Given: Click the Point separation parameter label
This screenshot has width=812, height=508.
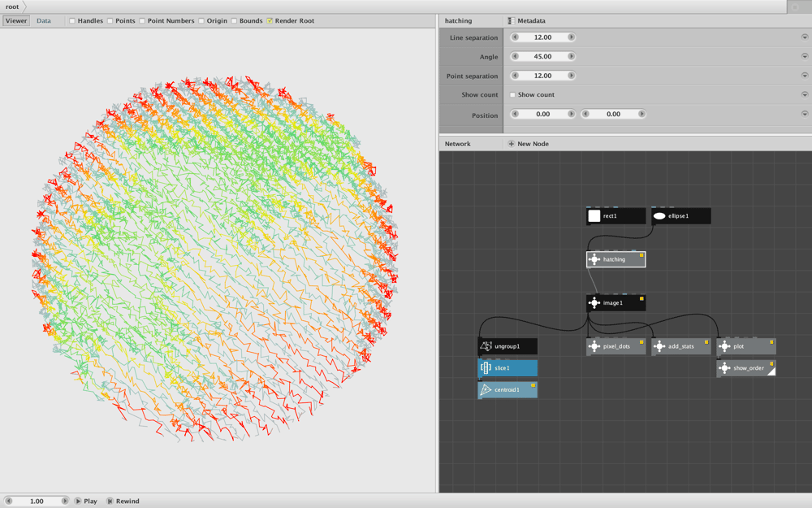Looking at the screenshot, I should tap(473, 76).
